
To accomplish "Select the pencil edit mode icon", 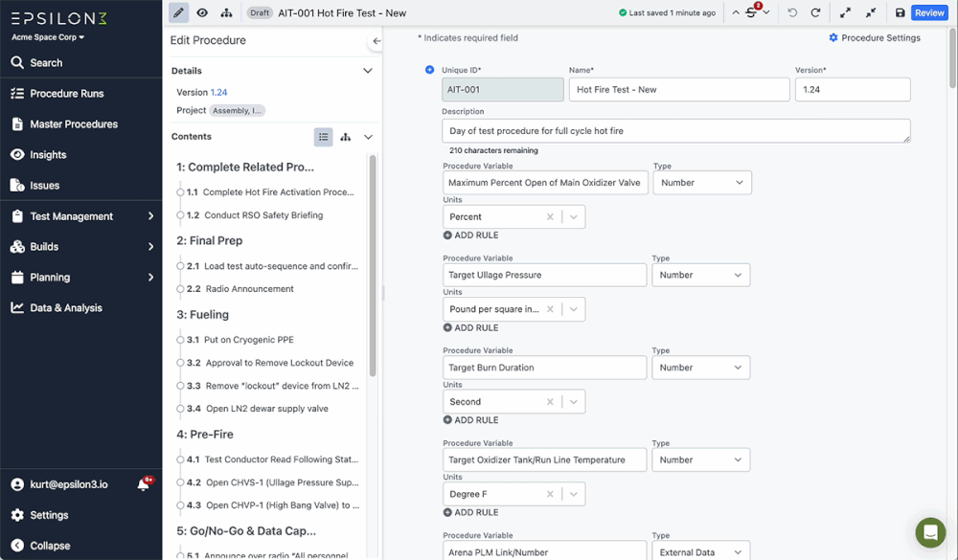I will coord(178,12).
